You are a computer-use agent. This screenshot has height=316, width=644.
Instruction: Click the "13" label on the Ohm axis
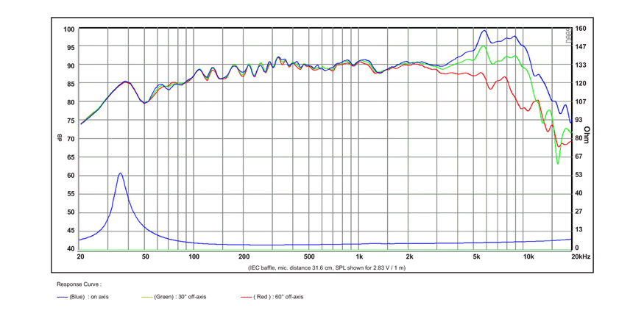tap(578, 229)
